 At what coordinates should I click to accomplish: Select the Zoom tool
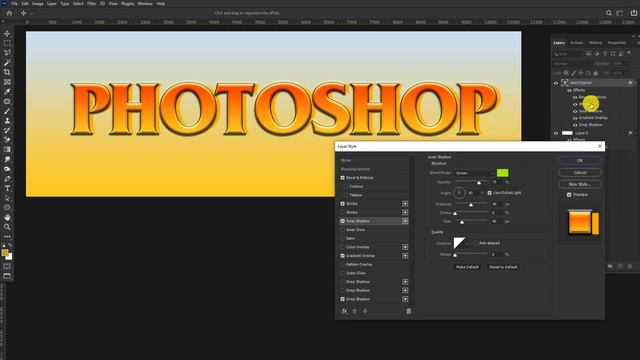click(x=7, y=227)
